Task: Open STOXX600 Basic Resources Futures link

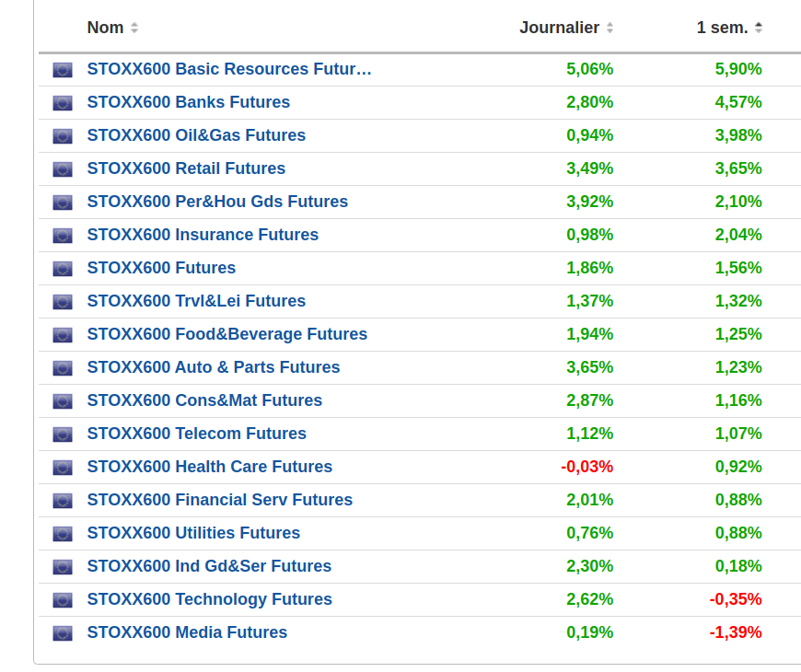Action: click(229, 69)
